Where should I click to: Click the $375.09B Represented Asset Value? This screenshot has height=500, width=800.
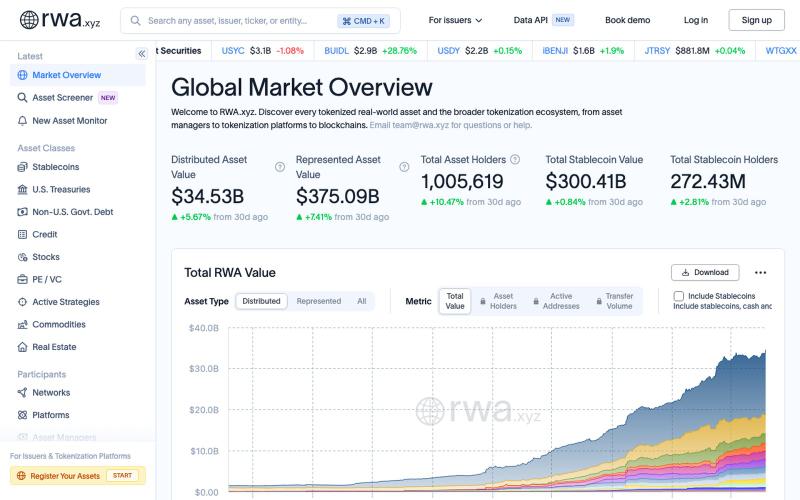337,196
